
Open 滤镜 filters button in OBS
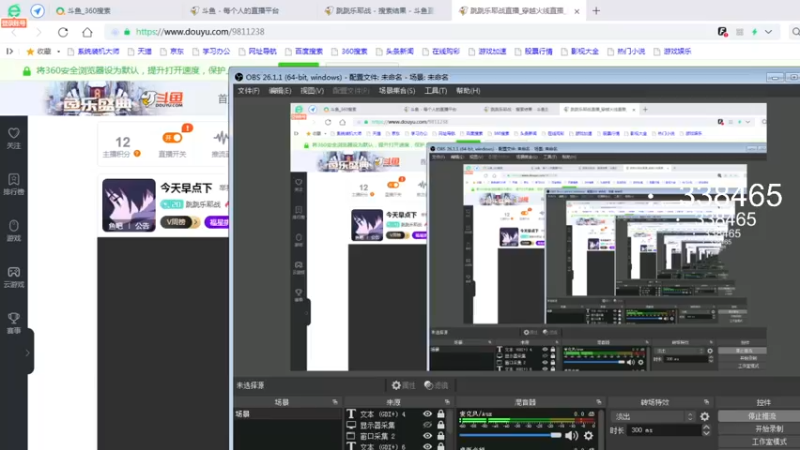pos(436,385)
